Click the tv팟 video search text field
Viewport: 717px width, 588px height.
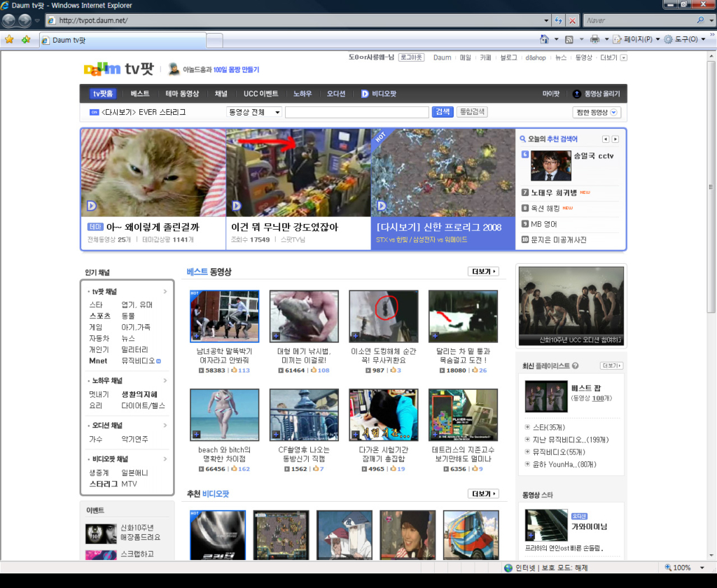tap(356, 112)
